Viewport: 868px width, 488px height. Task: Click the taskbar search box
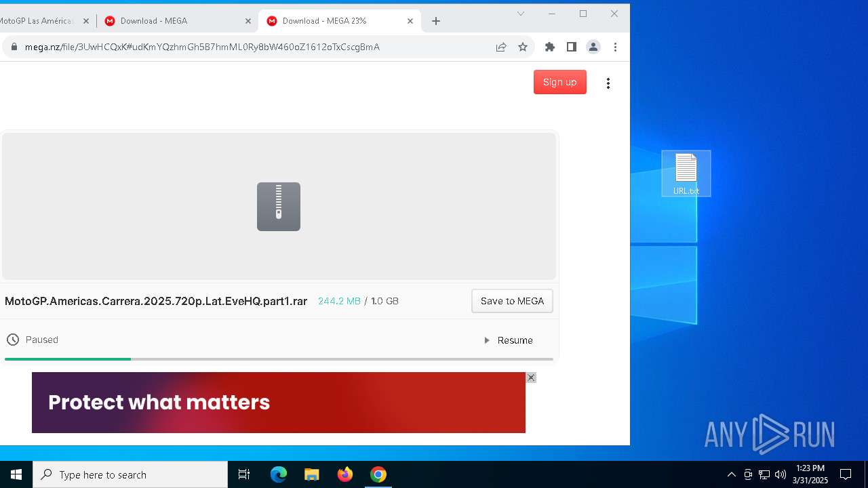(130, 474)
